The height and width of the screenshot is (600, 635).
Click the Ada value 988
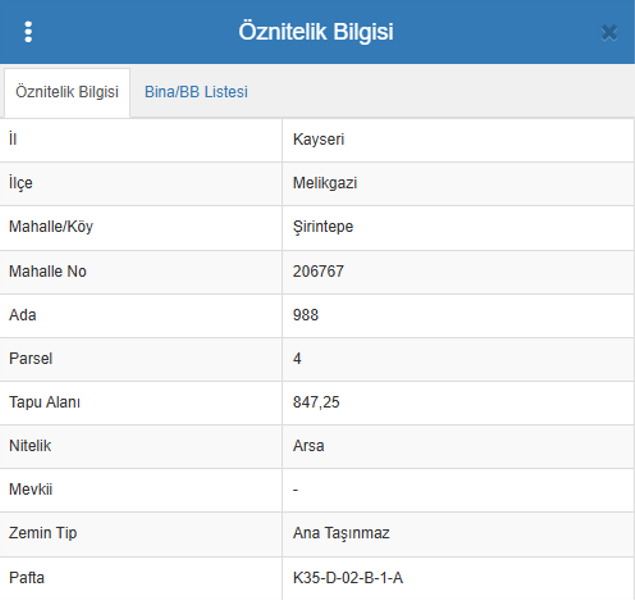click(306, 315)
